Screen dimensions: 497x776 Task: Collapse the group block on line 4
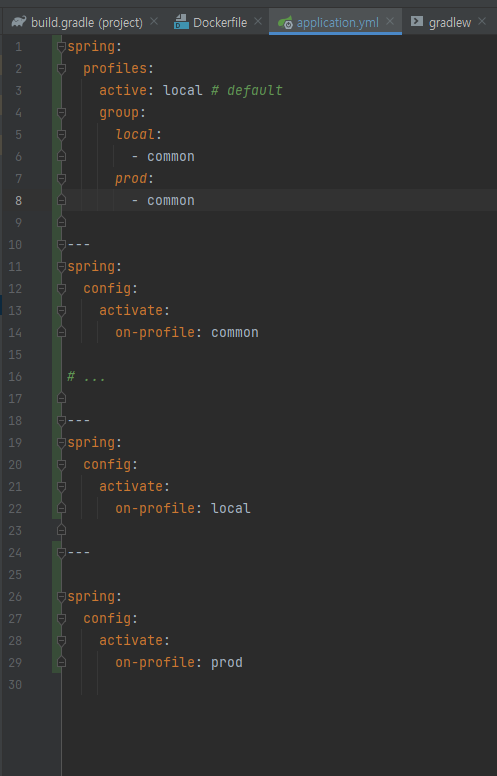61,113
